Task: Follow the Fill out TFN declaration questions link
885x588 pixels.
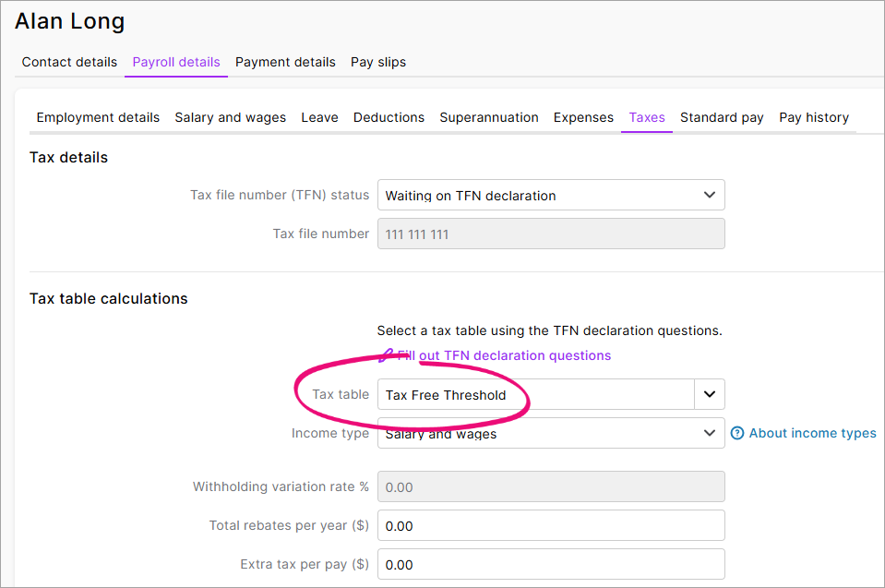Action: (504, 355)
